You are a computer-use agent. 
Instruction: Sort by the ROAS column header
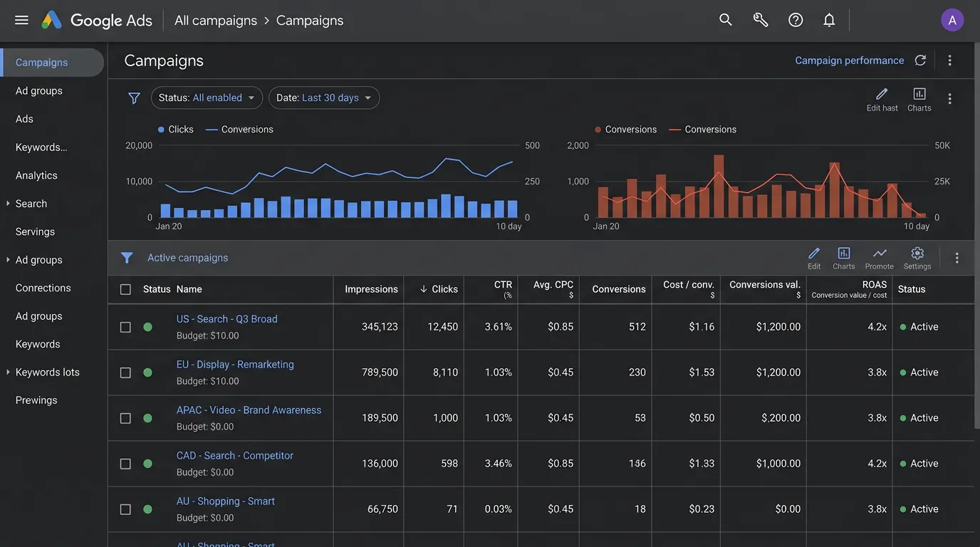874,284
